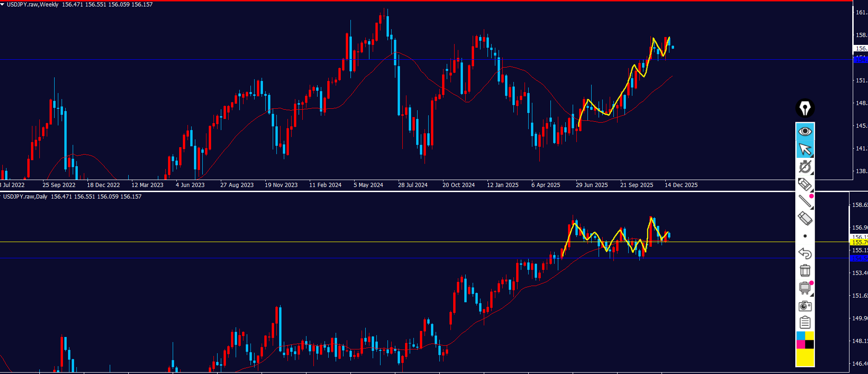Screen dimensions: 868x374
Task: Pick the magenta color swatch
Action: 800,344
